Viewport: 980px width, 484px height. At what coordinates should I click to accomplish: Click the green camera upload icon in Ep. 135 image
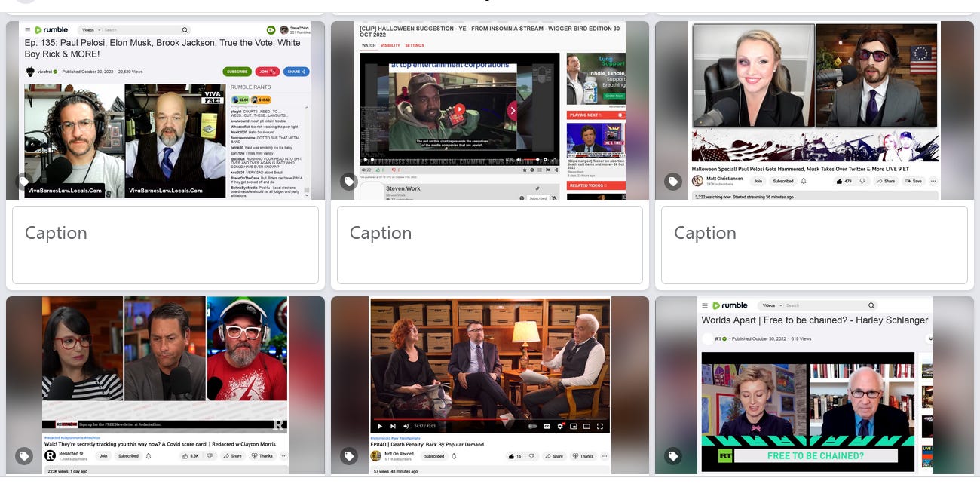[x=271, y=30]
